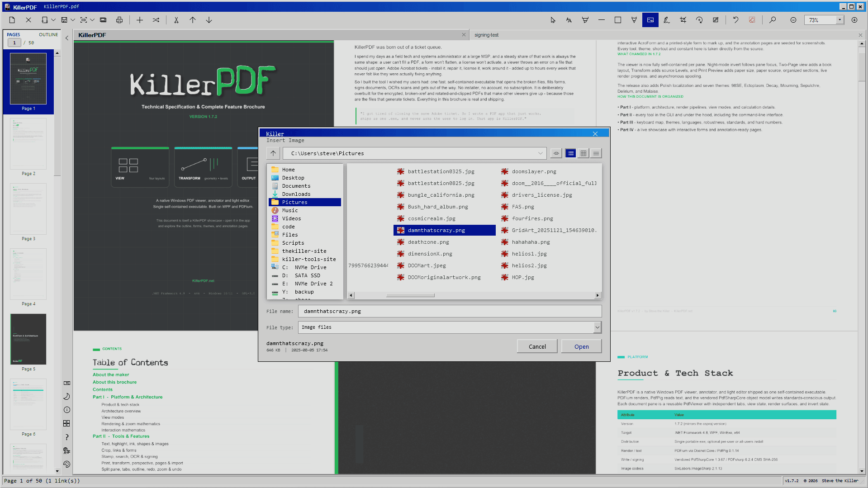The height and width of the screenshot is (488, 868).
Task: Switch to the PAGES tab
Action: [14, 35]
